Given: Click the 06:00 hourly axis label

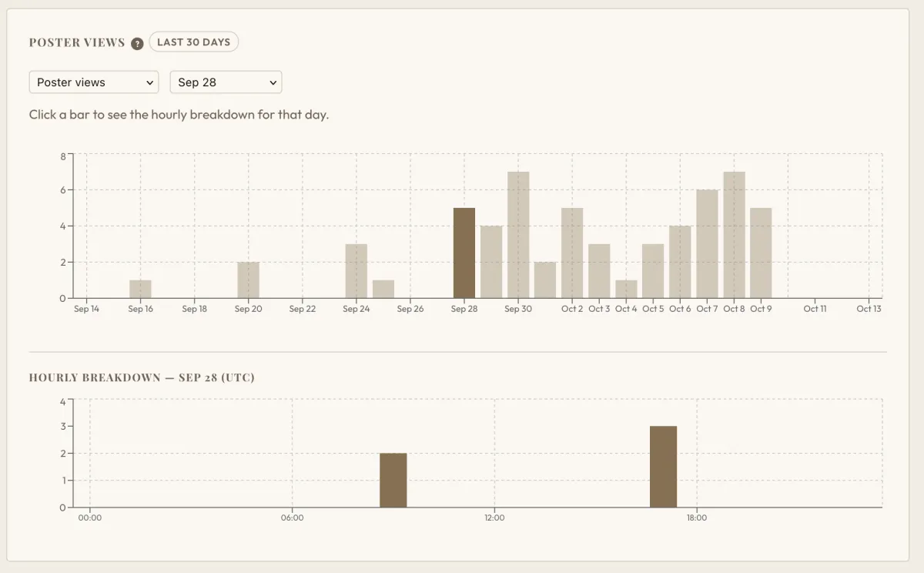Looking at the screenshot, I should 293,518.
